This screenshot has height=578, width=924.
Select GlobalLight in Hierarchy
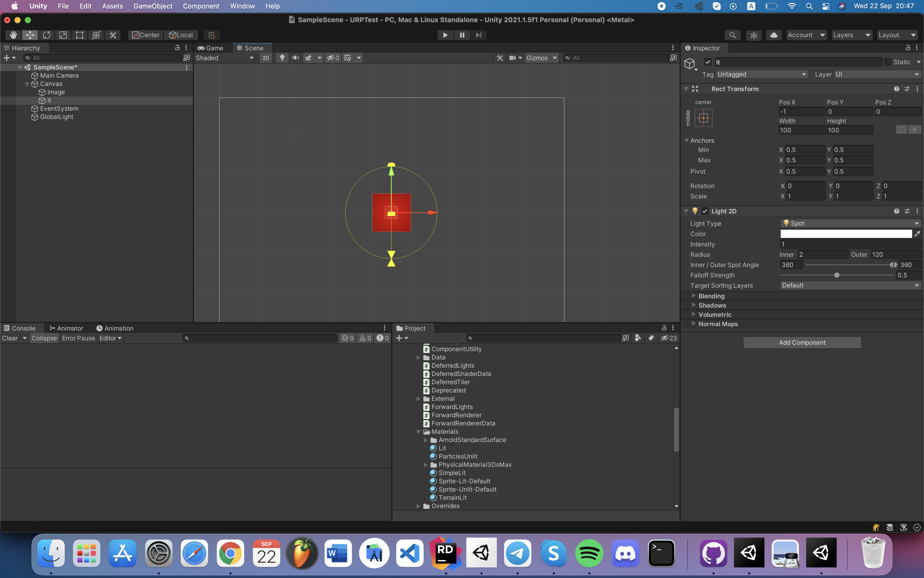pyautogui.click(x=56, y=117)
